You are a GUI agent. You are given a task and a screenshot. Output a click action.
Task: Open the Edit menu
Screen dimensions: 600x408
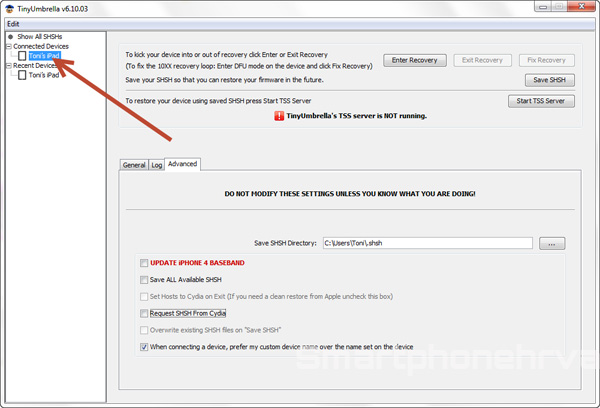(13, 23)
